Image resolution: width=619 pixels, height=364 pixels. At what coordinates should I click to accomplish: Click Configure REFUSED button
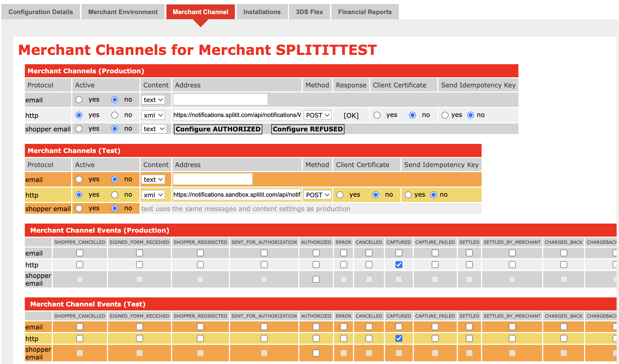click(x=308, y=129)
